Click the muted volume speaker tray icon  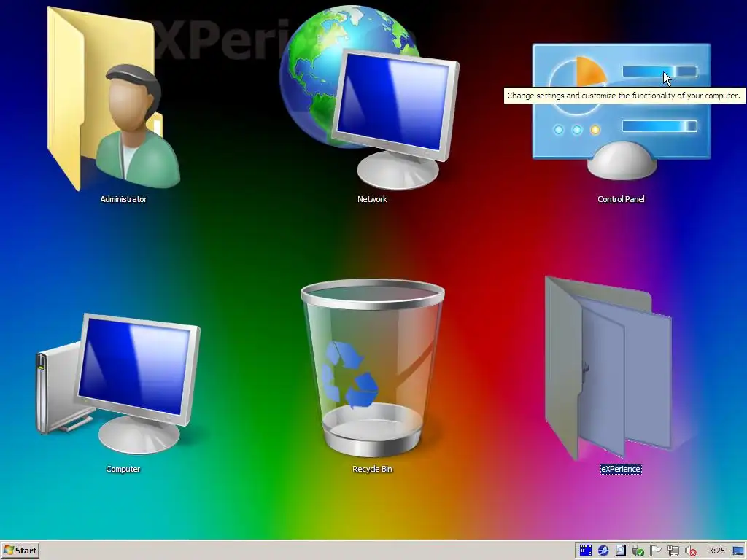pos(690,551)
